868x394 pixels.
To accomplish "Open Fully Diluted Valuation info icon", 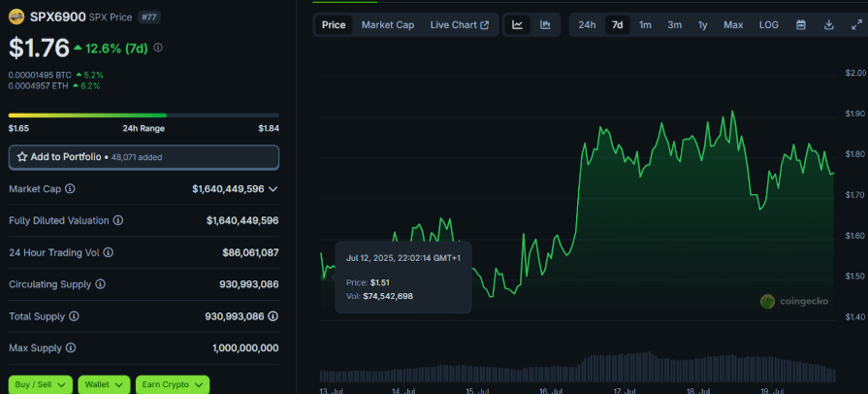I will pyautogui.click(x=118, y=220).
